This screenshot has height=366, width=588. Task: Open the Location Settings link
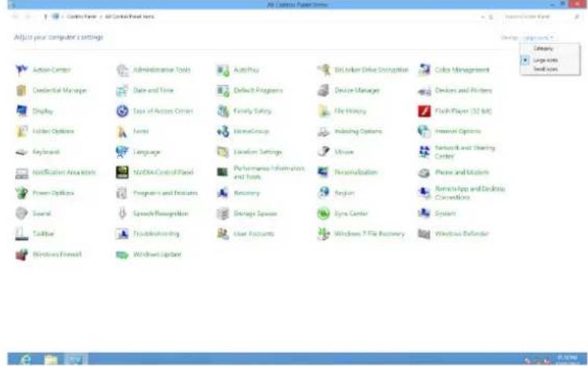click(x=258, y=152)
